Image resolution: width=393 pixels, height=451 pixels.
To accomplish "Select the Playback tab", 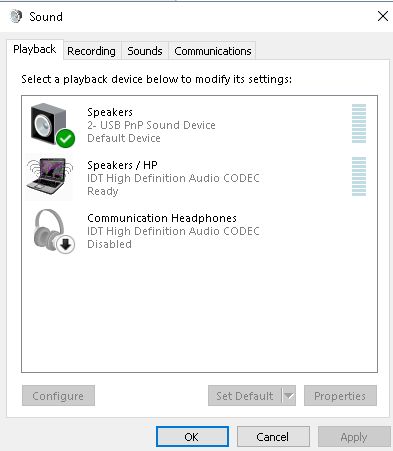I will pyautogui.click(x=35, y=49).
